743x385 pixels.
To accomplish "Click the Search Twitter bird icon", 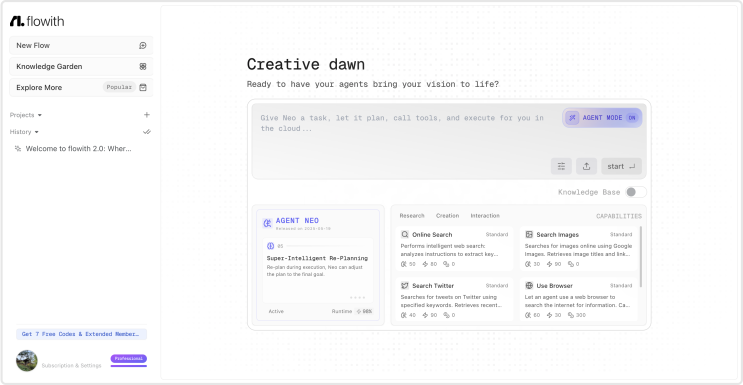I will tap(405, 285).
